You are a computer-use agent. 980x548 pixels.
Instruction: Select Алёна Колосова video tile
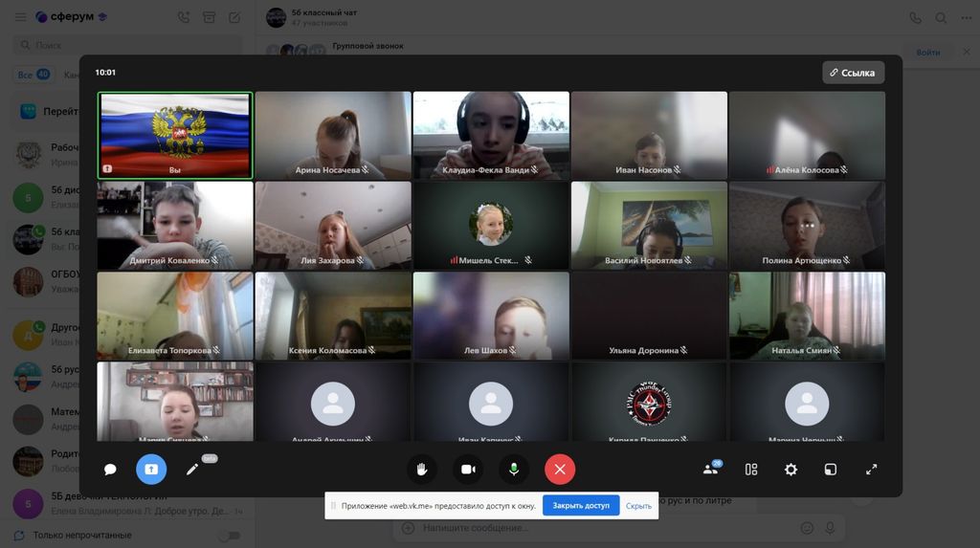click(x=807, y=136)
